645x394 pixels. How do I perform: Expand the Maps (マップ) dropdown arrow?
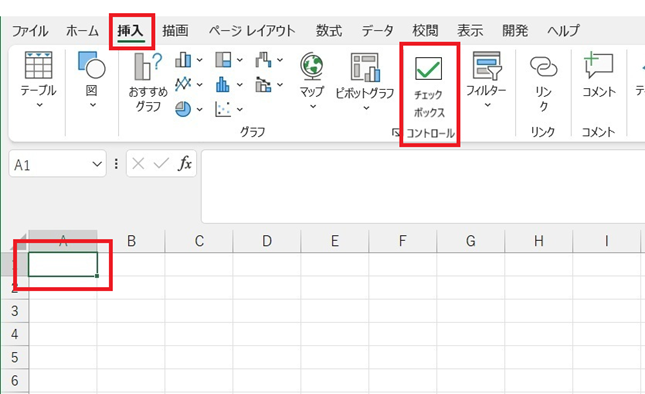pyautogui.click(x=313, y=107)
